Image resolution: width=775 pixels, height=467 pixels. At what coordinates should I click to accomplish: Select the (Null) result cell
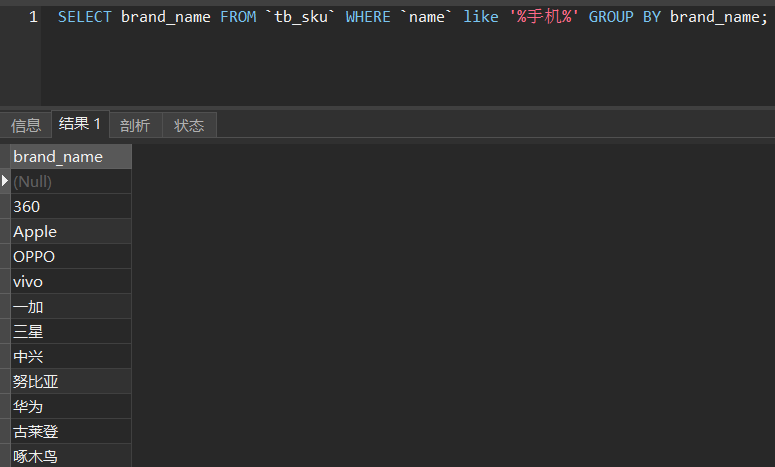(x=71, y=181)
